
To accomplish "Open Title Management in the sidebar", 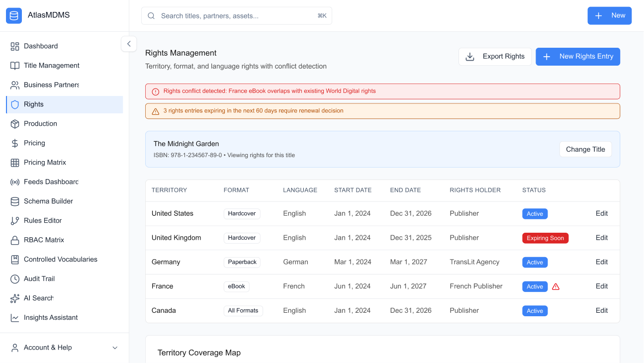I will click(51, 66).
